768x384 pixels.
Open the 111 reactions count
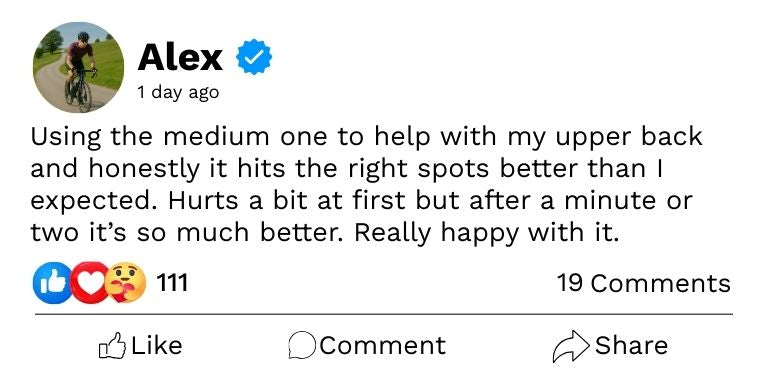(172, 283)
